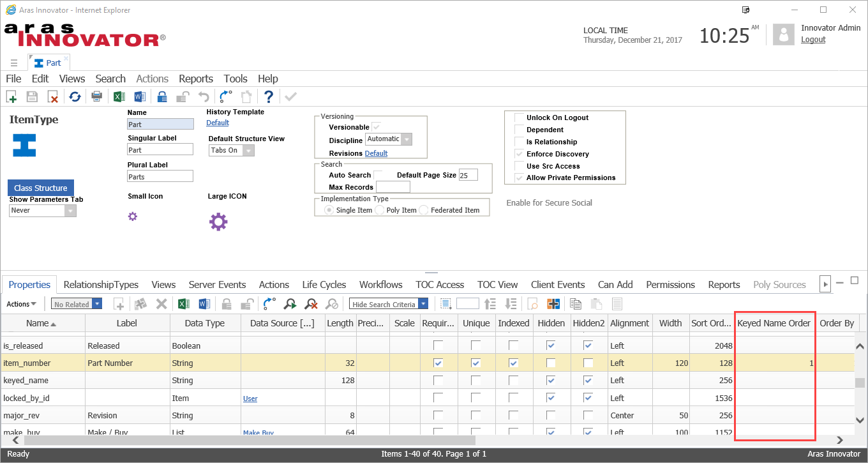
Task: Lock the item with the blue padlock icon
Action: [162, 96]
